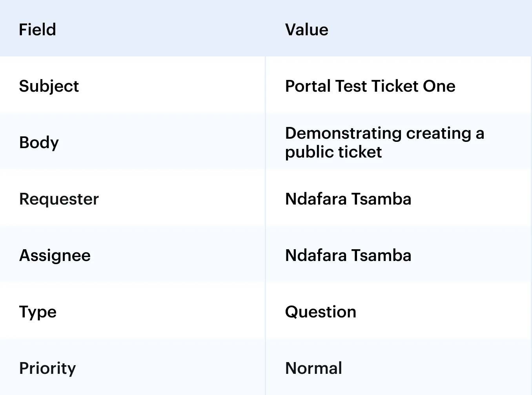Click the Type field label
The width and height of the screenshot is (532, 395).
38,312
